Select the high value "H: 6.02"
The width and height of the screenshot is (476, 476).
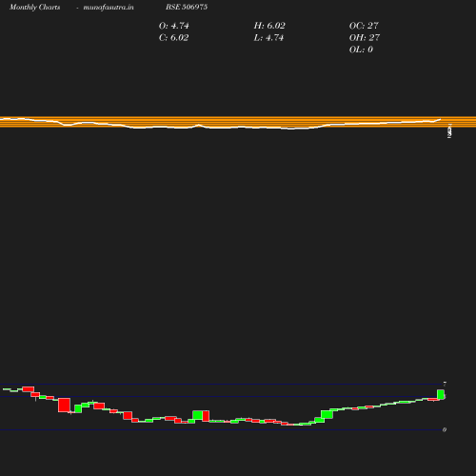point(269,26)
